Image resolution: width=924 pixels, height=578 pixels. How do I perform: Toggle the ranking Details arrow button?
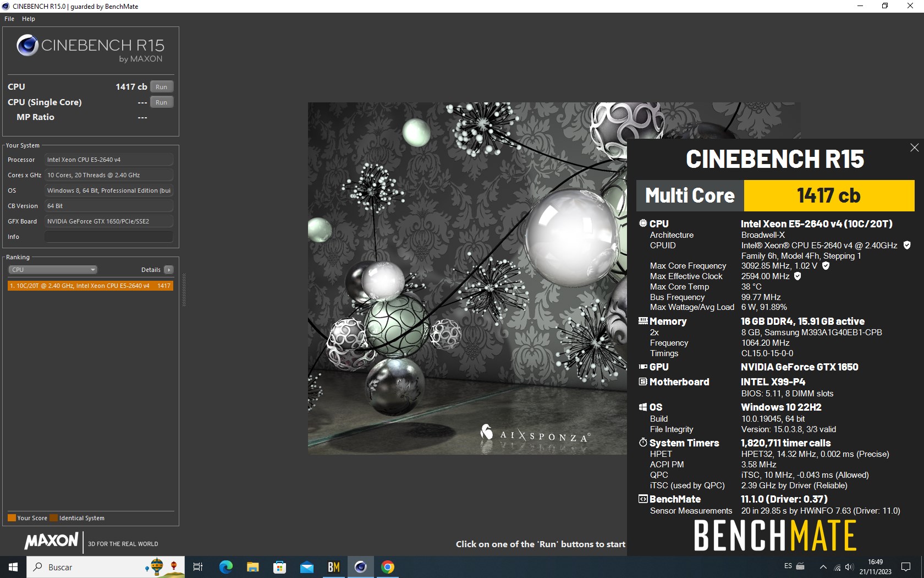(169, 270)
